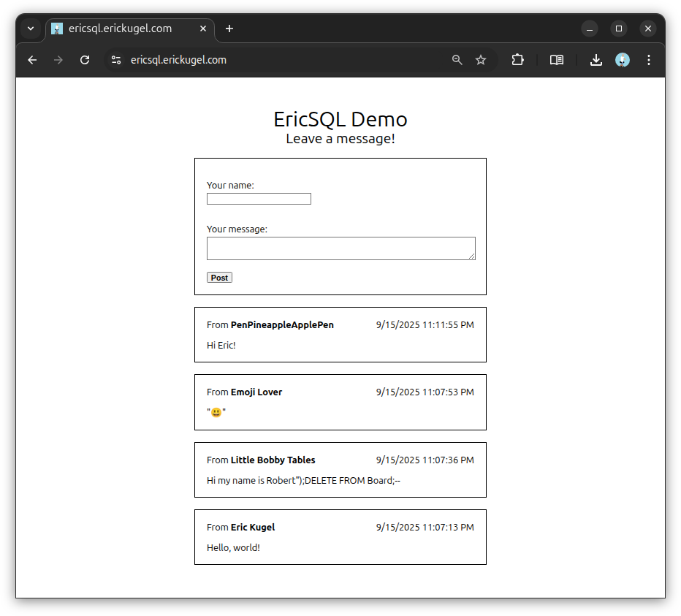This screenshot has height=616, width=681.
Task: Click the Post button
Action: pyautogui.click(x=219, y=278)
